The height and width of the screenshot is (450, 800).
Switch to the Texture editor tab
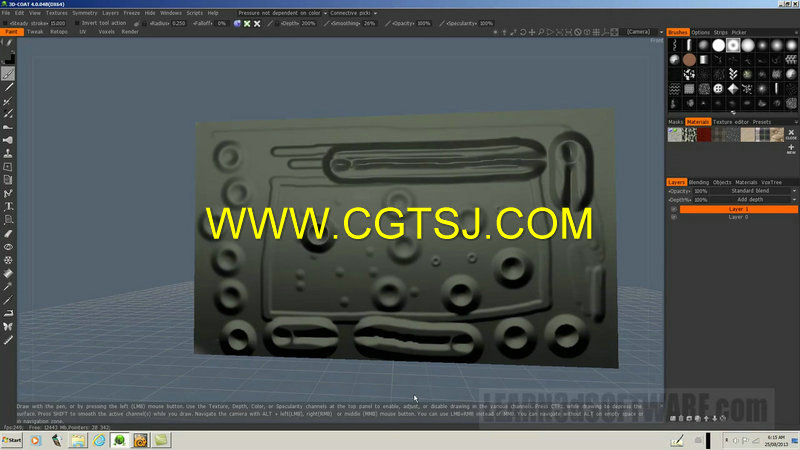click(731, 122)
